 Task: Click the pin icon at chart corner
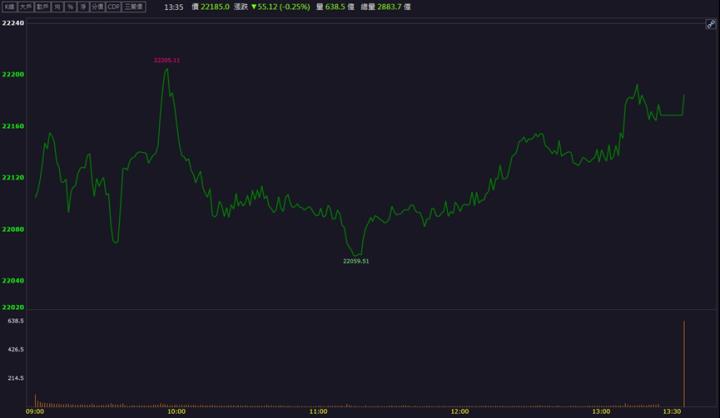point(710,24)
